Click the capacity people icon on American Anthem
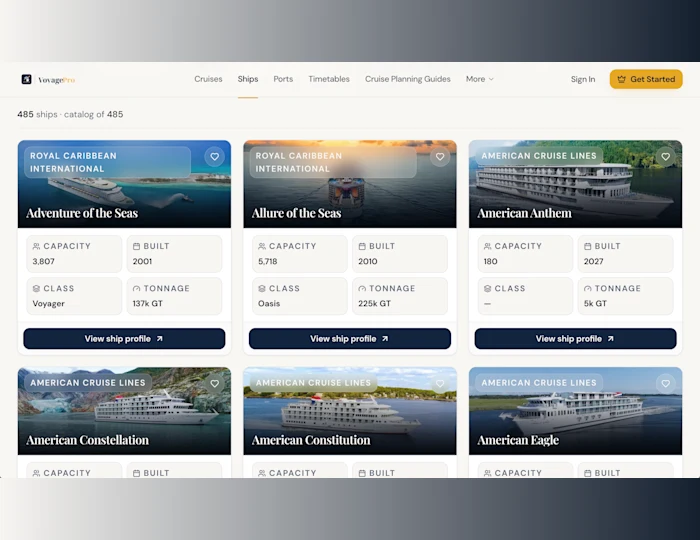 [488, 246]
